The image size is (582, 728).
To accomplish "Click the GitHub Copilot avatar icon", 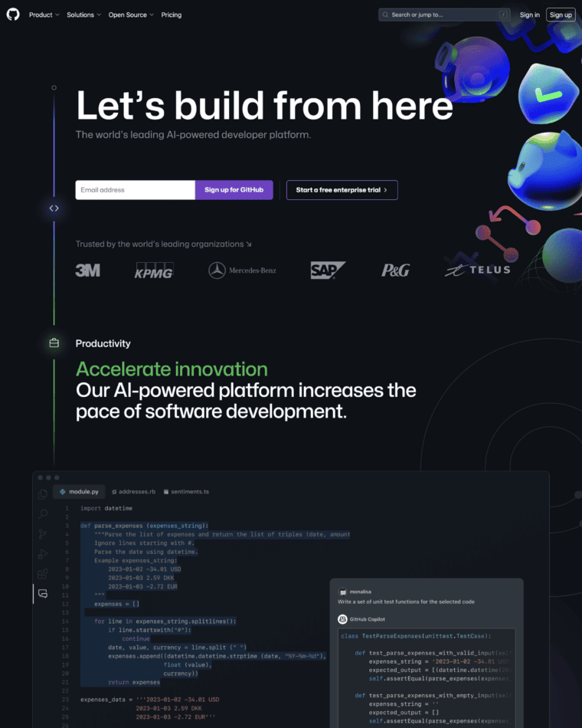I will 342,619.
